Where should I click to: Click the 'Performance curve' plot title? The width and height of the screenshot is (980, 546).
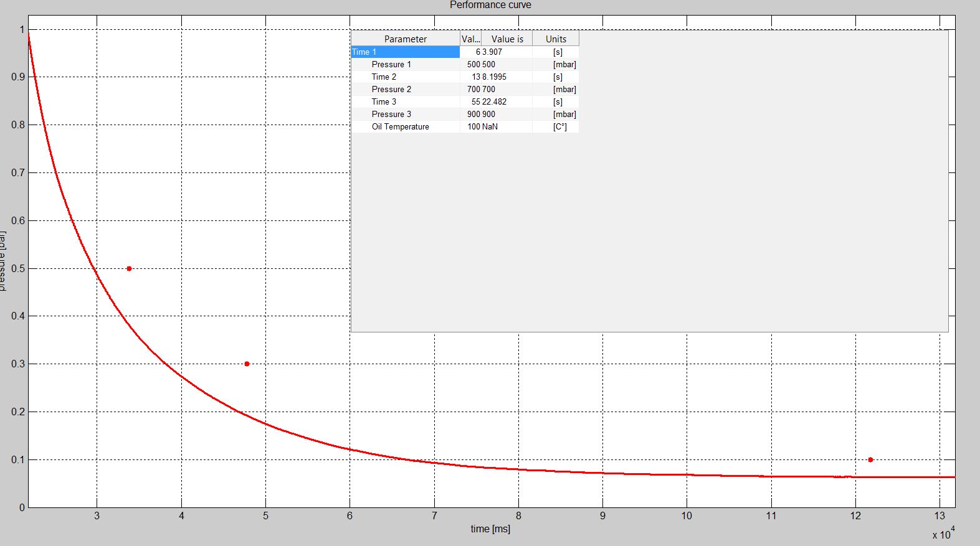(x=490, y=6)
